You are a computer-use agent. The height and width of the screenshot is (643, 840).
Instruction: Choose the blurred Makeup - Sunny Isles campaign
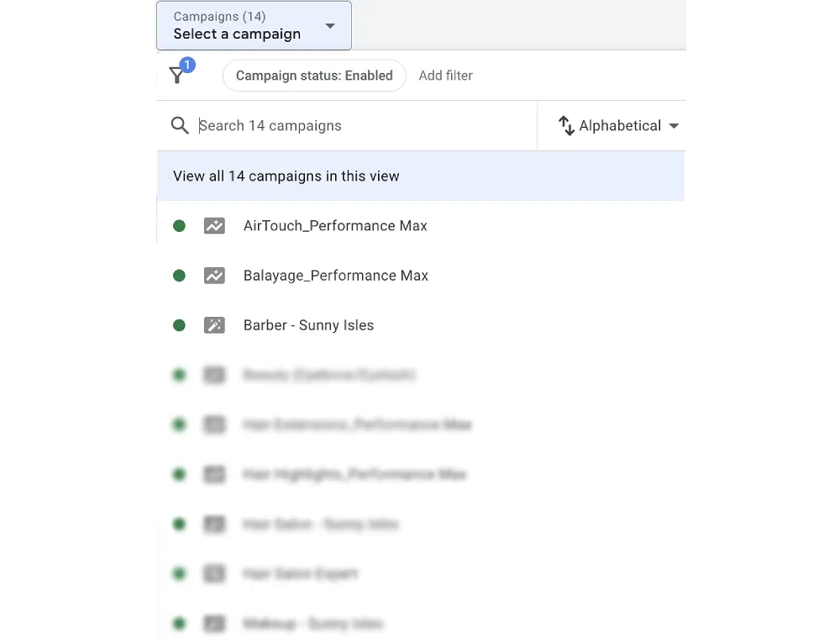coord(312,624)
